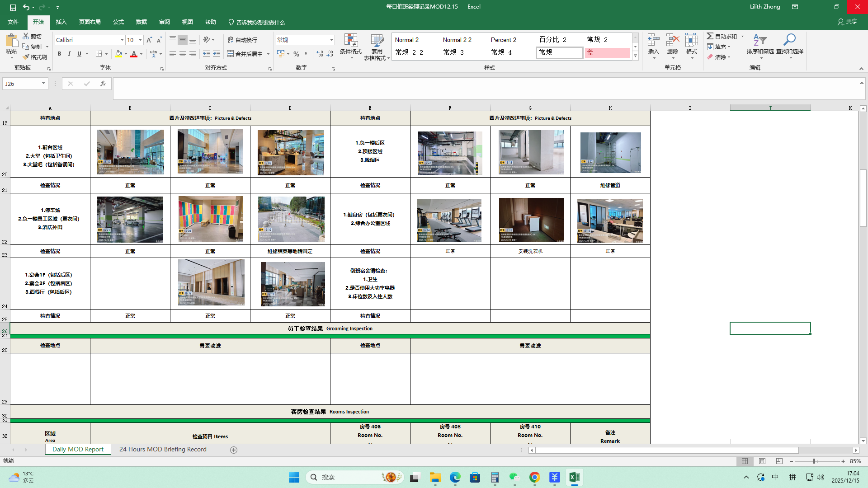
Task: Toggle Wrap Text on
Action: [x=242, y=40]
